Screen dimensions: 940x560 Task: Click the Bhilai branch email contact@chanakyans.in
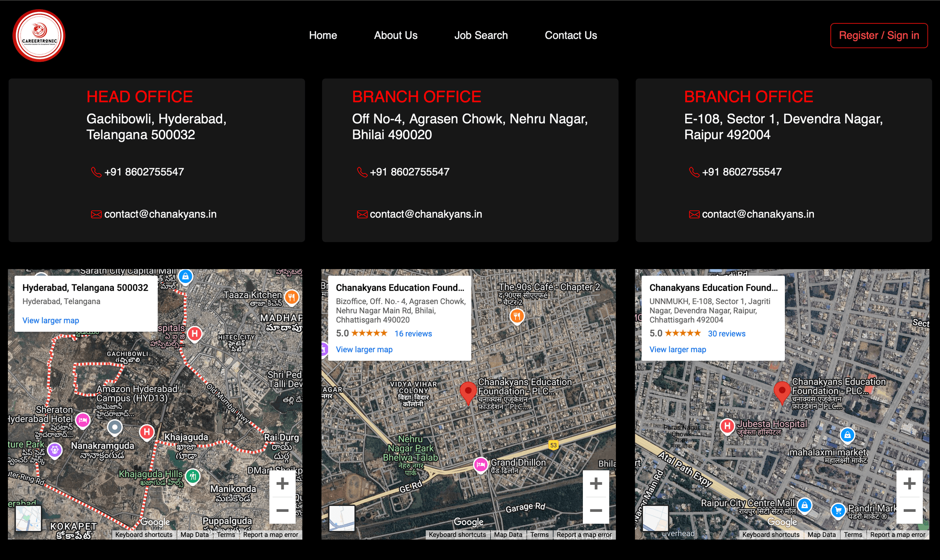[426, 214]
